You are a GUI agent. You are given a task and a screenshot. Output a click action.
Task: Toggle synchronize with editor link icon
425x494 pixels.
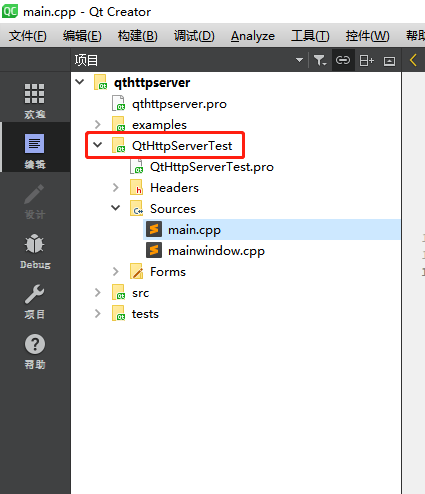tap(343, 60)
